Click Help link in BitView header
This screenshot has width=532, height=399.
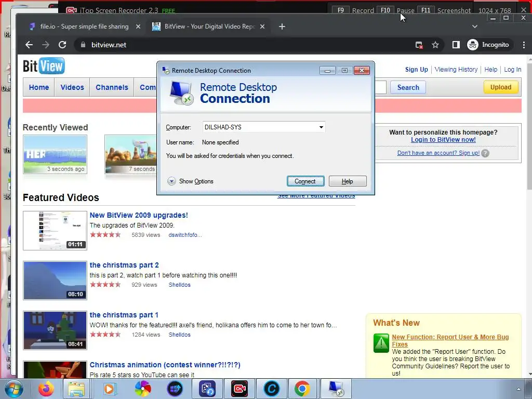[490, 70]
